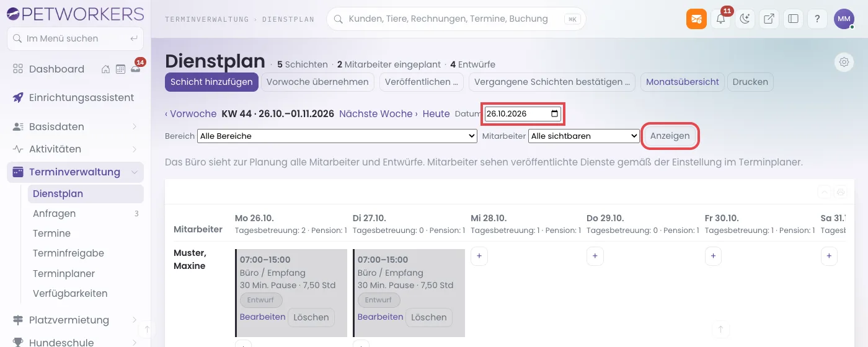Collapse the Terminverwaltung menu
This screenshot has width=868, height=347.
(x=135, y=172)
